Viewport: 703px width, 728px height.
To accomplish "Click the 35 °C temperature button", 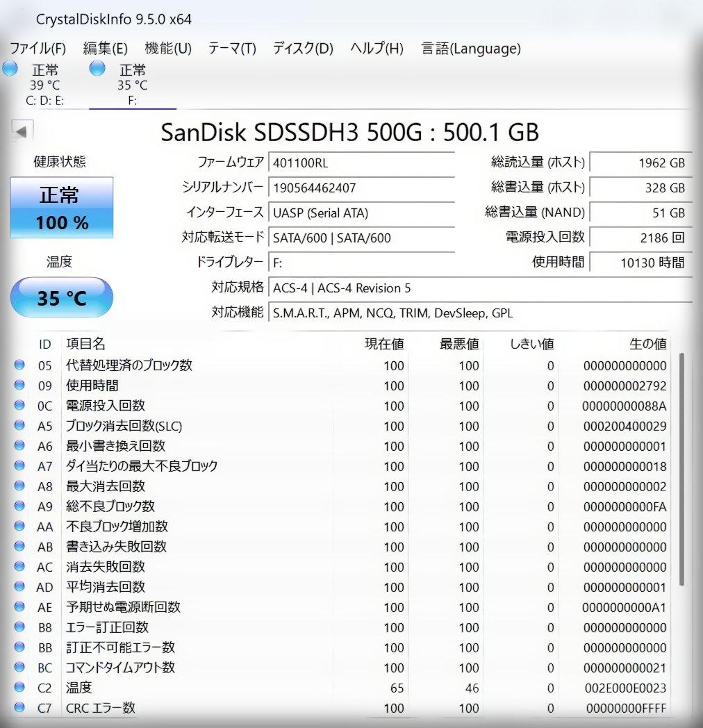I will click(62, 297).
